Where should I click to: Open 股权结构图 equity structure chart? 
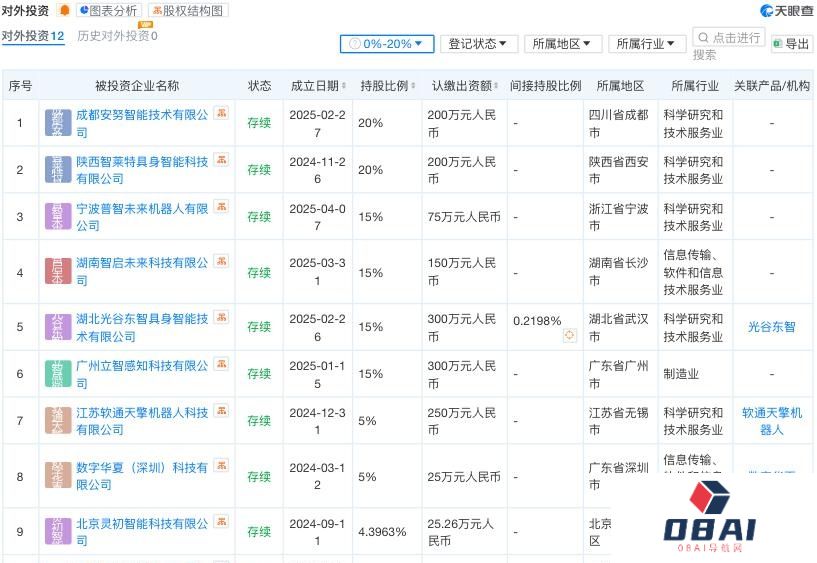tap(188, 10)
